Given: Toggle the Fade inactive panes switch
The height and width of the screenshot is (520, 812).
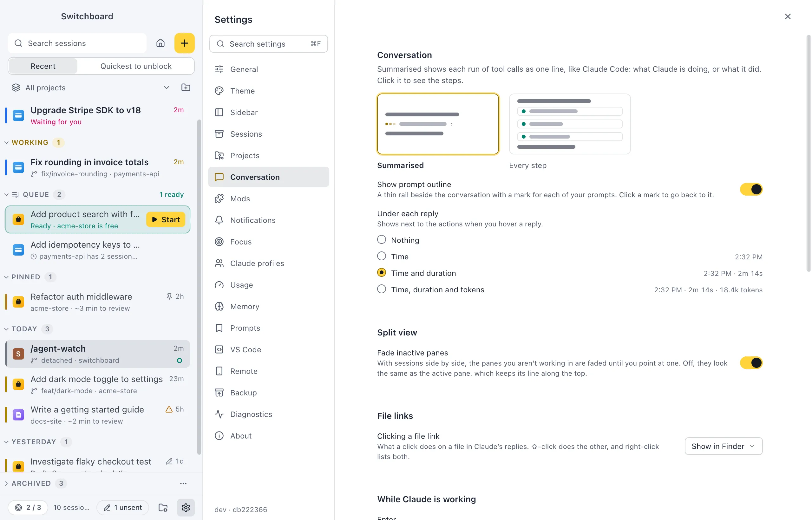Looking at the screenshot, I should [751, 363].
